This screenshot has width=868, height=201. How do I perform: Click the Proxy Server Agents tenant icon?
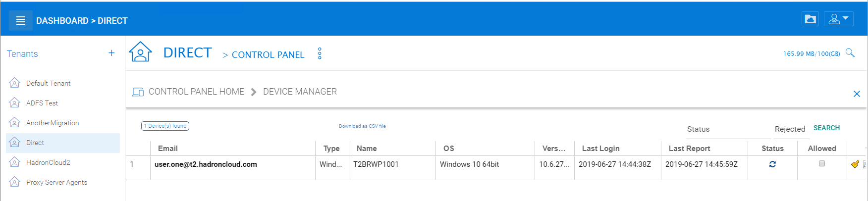[x=14, y=182]
